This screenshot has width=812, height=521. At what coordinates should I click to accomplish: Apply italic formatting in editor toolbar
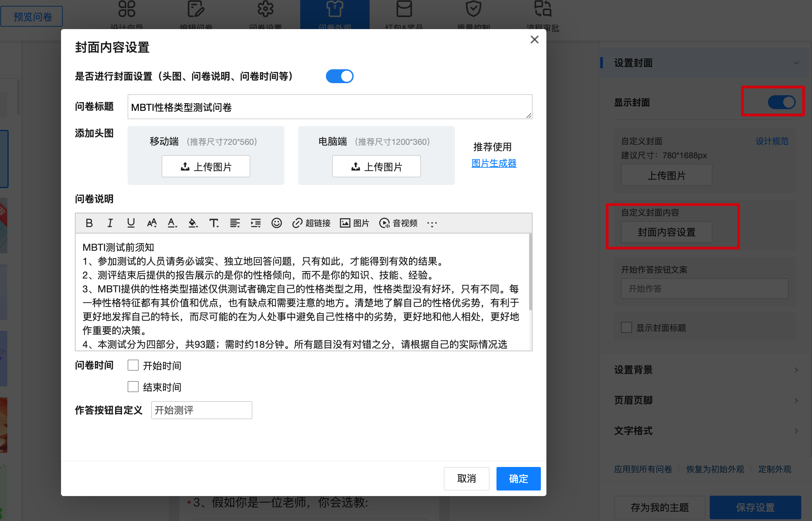(110, 223)
